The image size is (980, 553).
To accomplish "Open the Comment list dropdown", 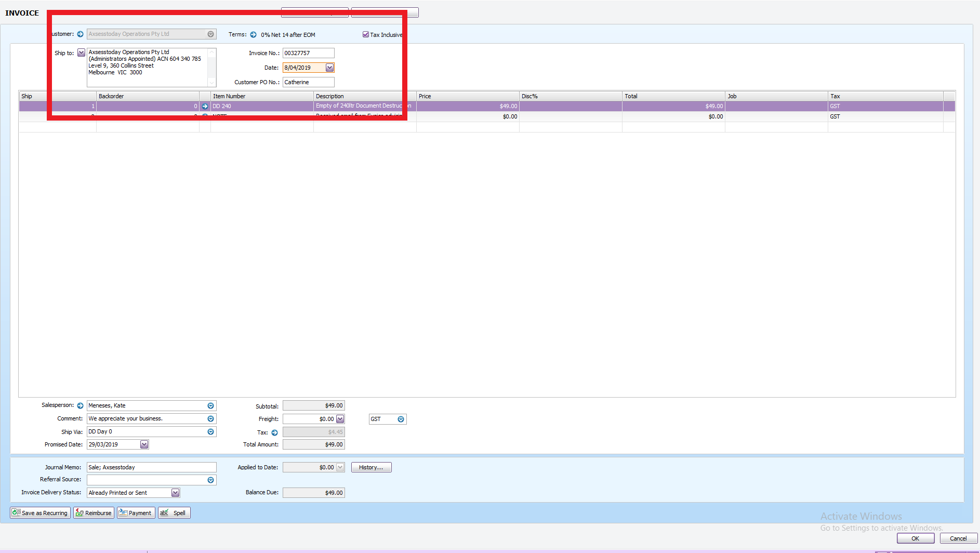I will 210,419.
